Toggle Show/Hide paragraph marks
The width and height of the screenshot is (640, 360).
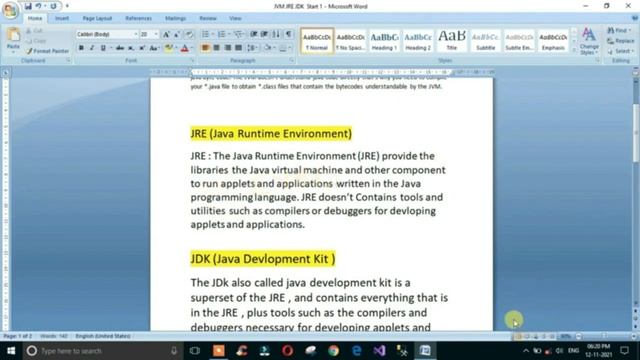[288, 34]
